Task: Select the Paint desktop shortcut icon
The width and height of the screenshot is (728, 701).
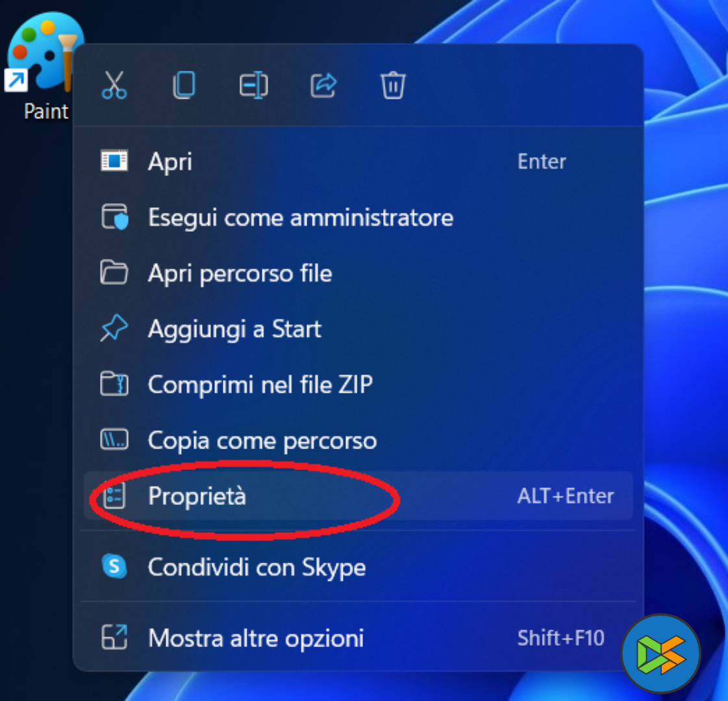Action: click(45, 52)
